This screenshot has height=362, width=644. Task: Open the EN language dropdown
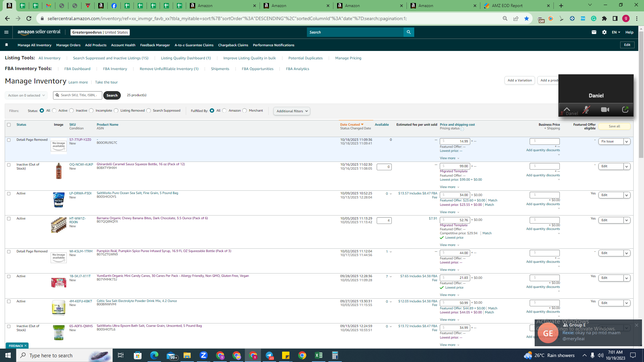coord(616,32)
